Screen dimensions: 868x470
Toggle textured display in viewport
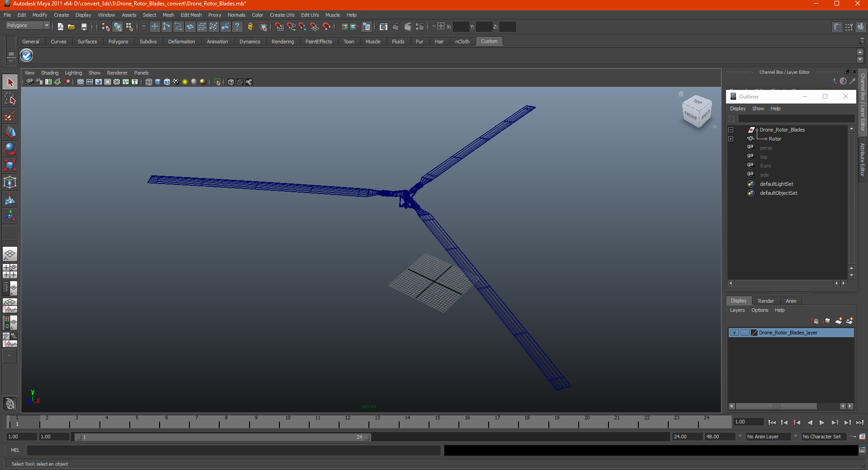tap(176, 82)
